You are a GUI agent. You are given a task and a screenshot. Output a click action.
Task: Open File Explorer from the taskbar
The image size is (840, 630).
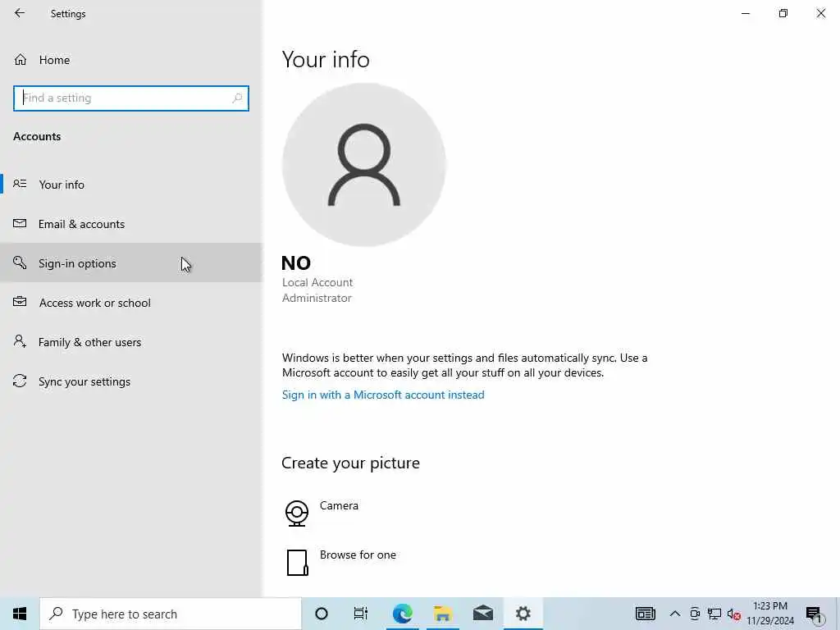coord(442,614)
